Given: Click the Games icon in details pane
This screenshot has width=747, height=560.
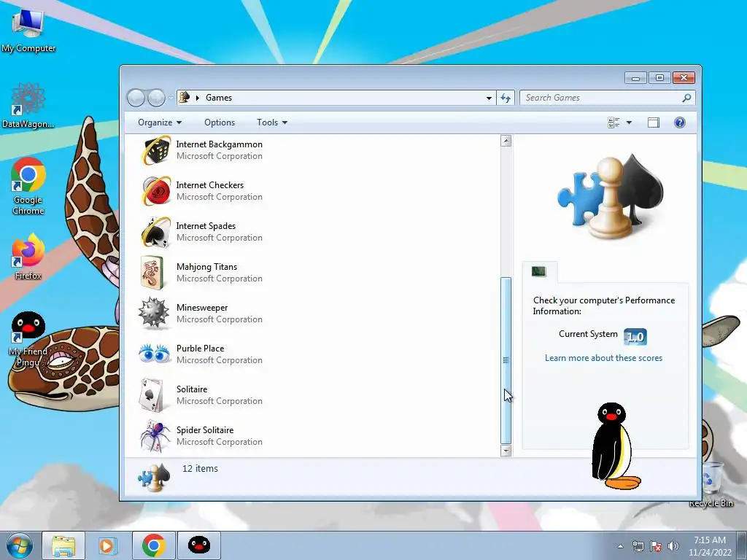Looking at the screenshot, I should 154,478.
